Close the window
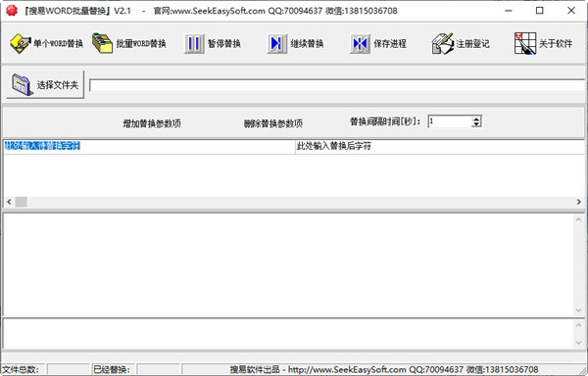The width and height of the screenshot is (588, 376). [571, 11]
